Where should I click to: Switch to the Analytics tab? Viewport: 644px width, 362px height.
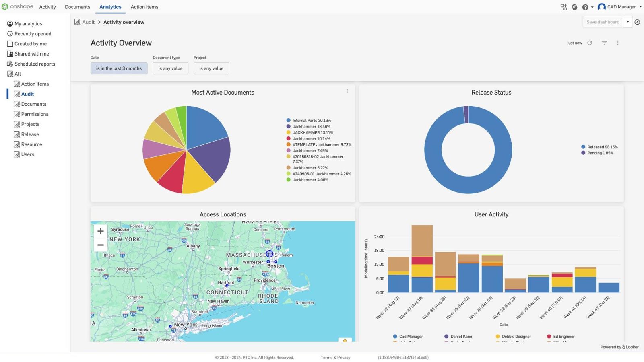click(x=110, y=7)
